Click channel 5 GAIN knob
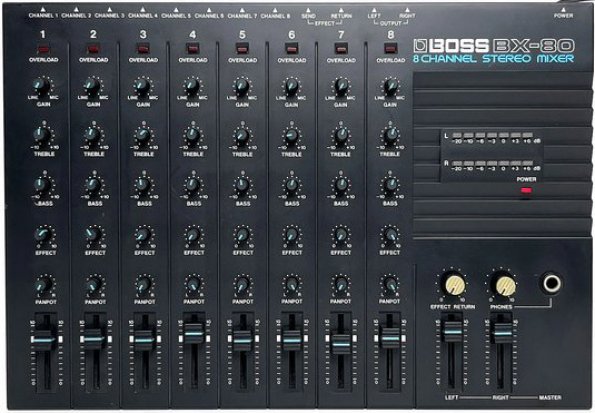The height and width of the screenshot is (413, 595). (242, 87)
